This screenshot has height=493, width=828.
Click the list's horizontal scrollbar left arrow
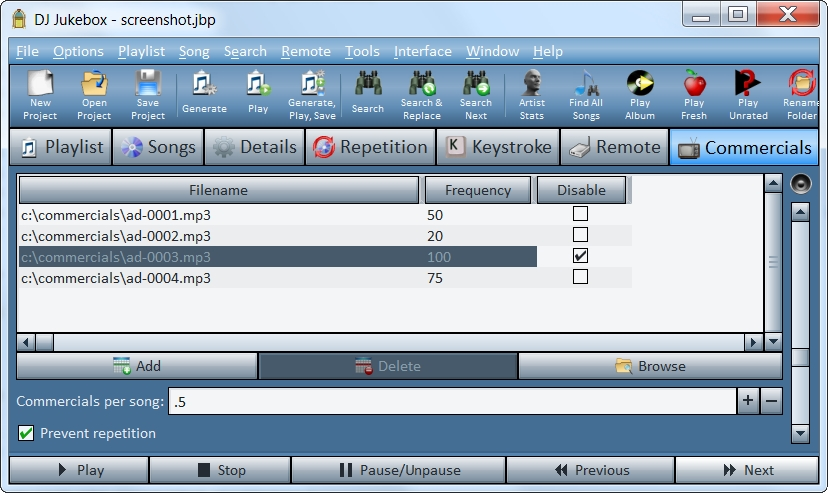(26, 343)
